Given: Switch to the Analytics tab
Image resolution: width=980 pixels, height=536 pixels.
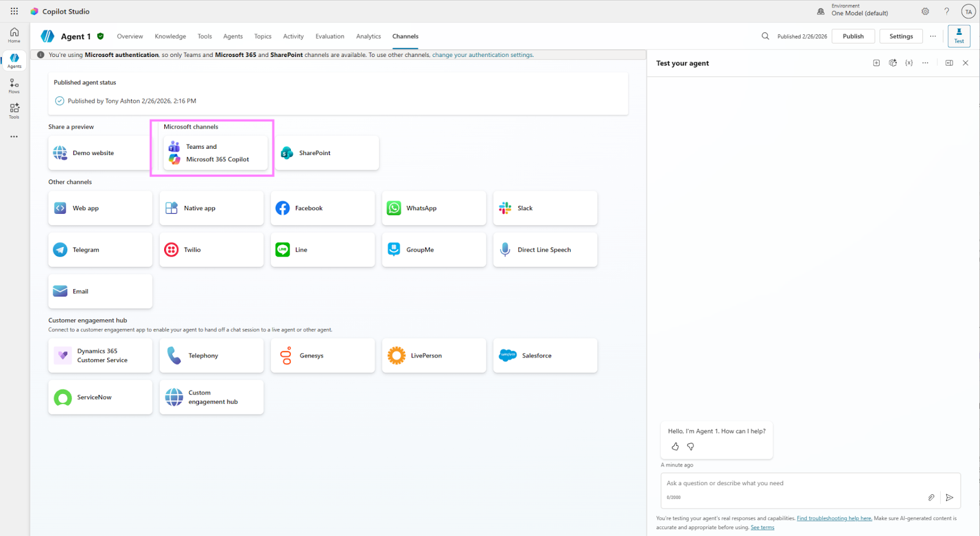Looking at the screenshot, I should tap(368, 36).
